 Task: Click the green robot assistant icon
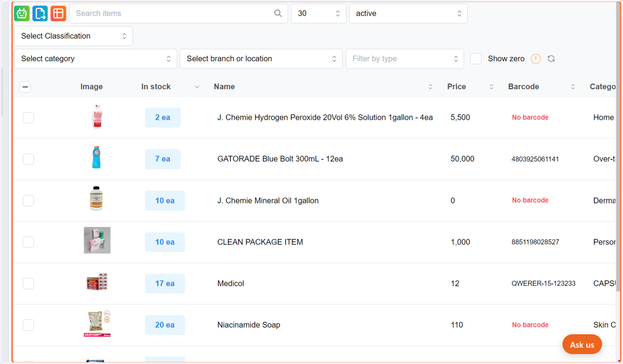22,13
